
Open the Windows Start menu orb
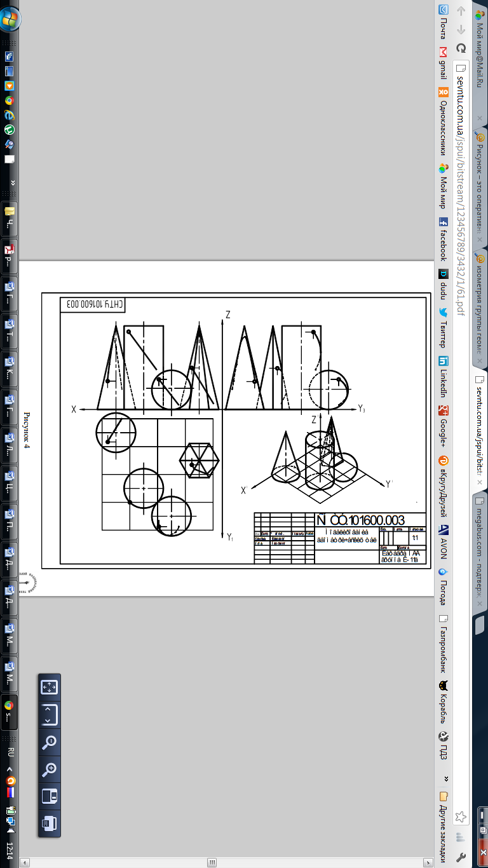point(10,18)
